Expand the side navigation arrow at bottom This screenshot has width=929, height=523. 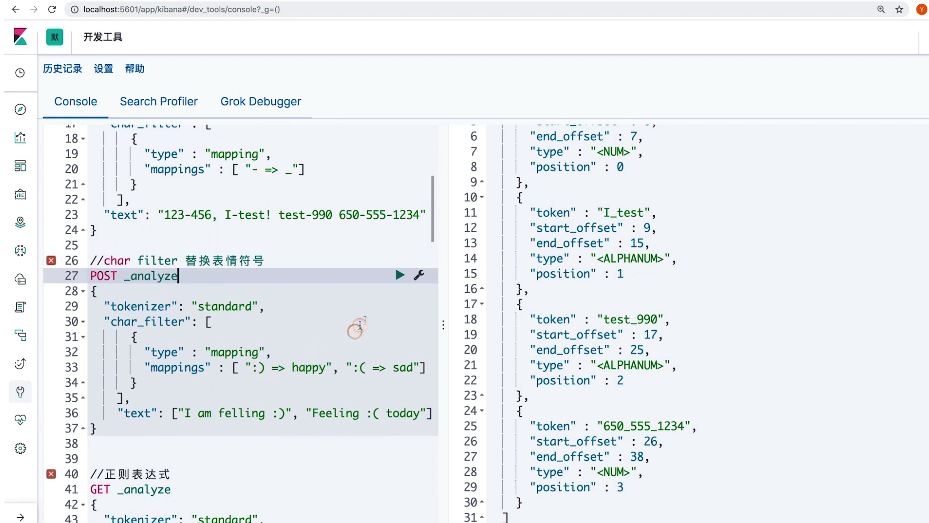20,517
